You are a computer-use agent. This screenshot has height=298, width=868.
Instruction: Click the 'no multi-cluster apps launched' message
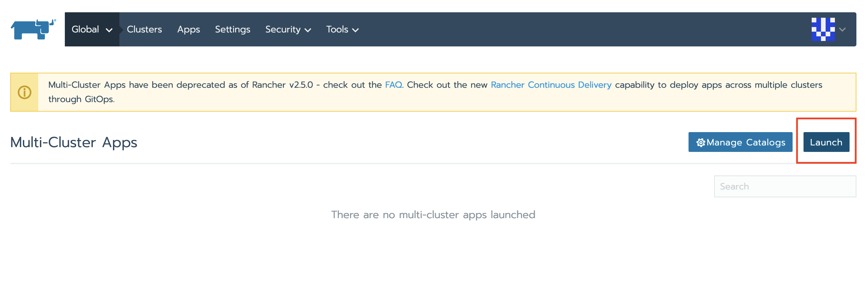tap(433, 215)
